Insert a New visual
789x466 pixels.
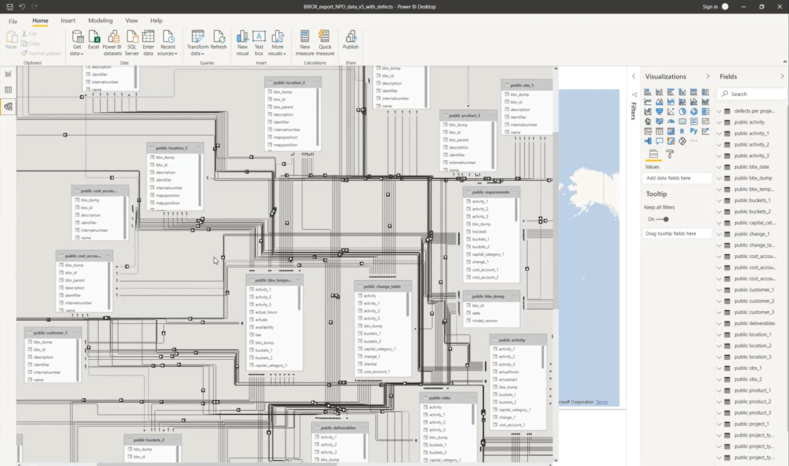pyautogui.click(x=243, y=43)
